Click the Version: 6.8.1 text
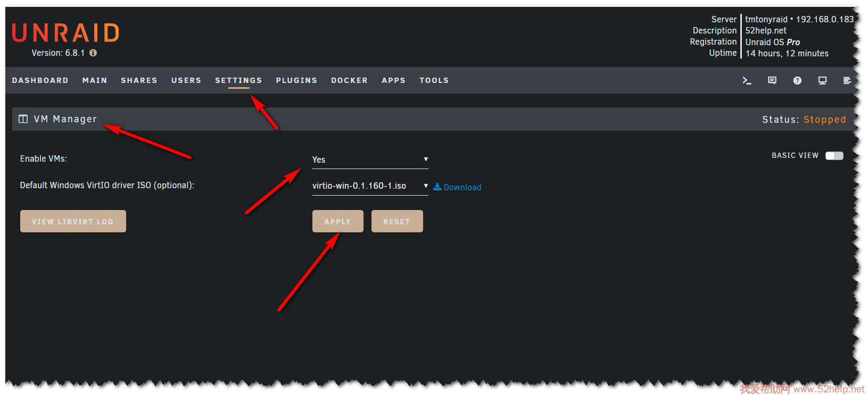The image size is (868, 395). pos(58,53)
